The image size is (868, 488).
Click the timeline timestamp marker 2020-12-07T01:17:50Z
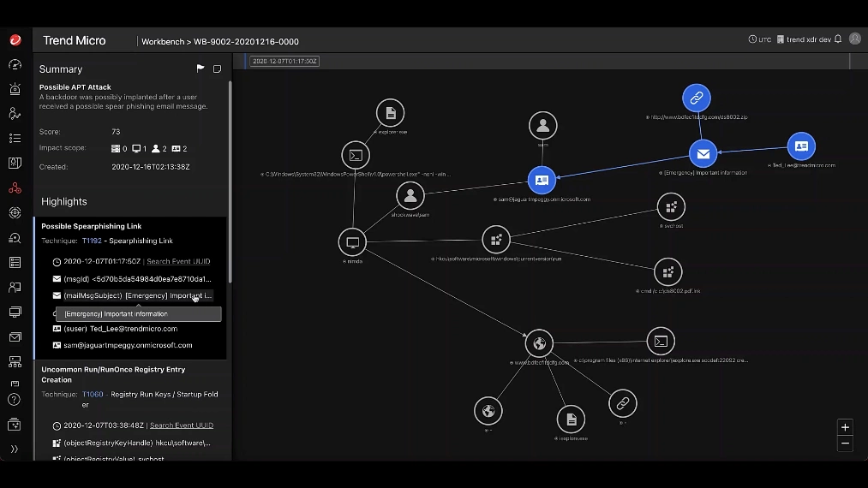coord(284,61)
